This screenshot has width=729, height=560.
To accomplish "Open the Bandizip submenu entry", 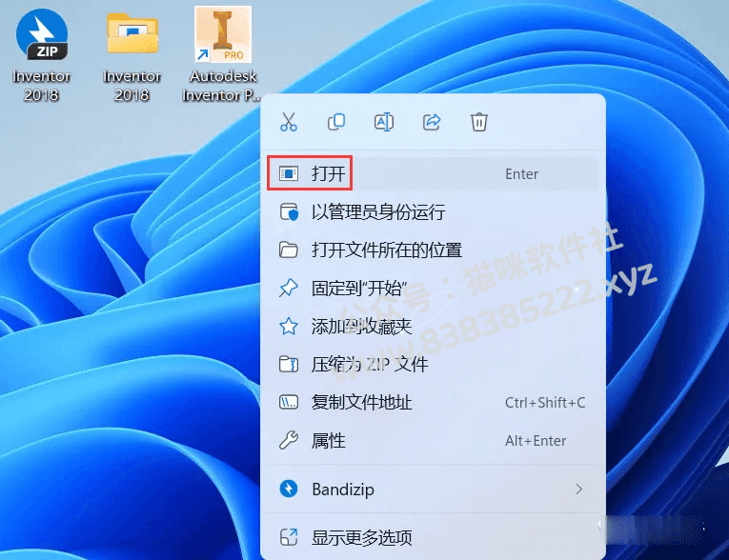I will [x=433, y=490].
